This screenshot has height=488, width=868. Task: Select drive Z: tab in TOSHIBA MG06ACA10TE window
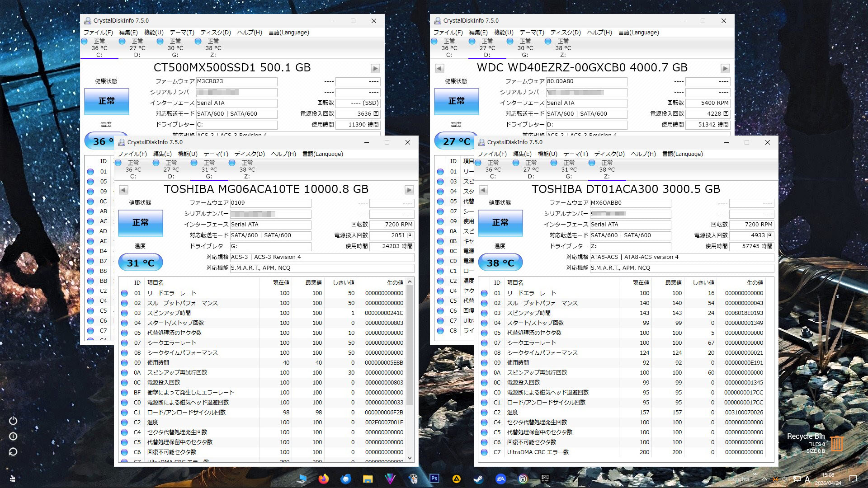point(247,169)
